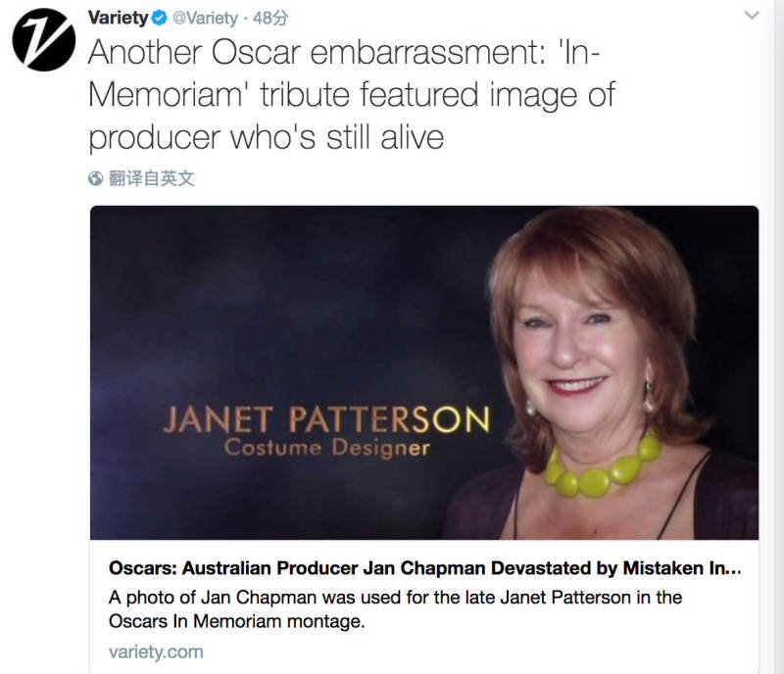Click the blue verified badge

[160, 19]
